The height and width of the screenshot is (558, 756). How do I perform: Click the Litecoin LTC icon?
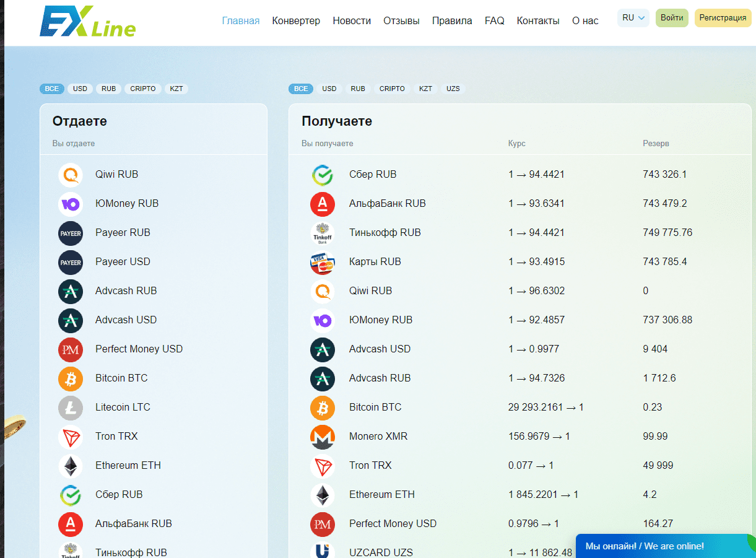click(71, 408)
